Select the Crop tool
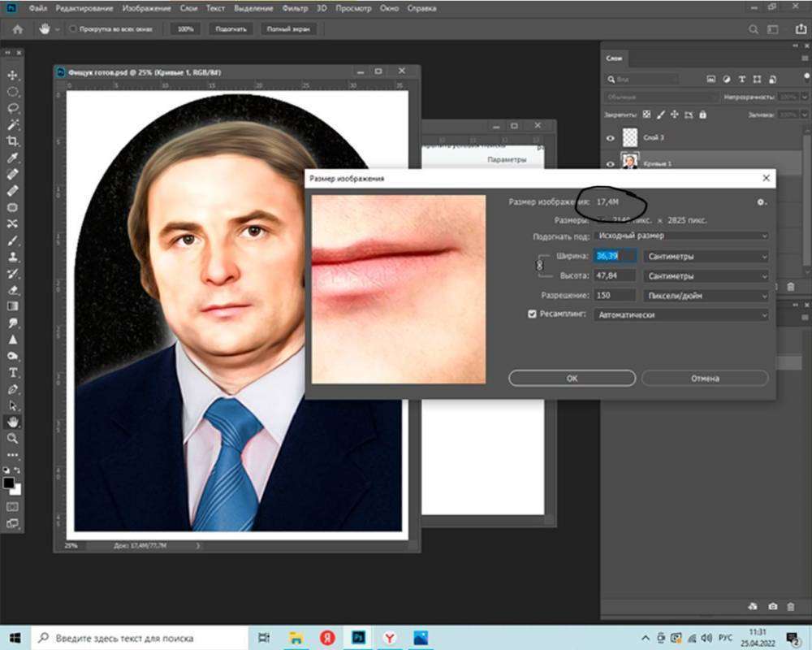This screenshot has width=812, height=650. click(x=13, y=141)
